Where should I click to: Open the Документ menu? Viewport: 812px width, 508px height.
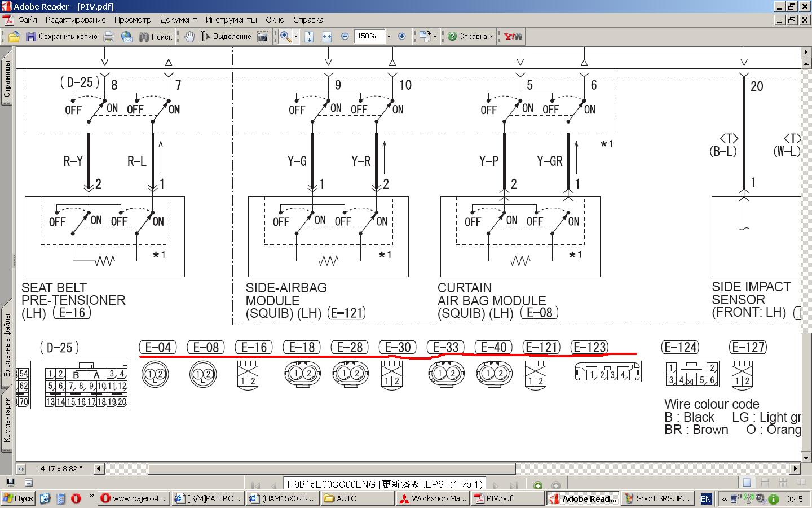pyautogui.click(x=178, y=20)
